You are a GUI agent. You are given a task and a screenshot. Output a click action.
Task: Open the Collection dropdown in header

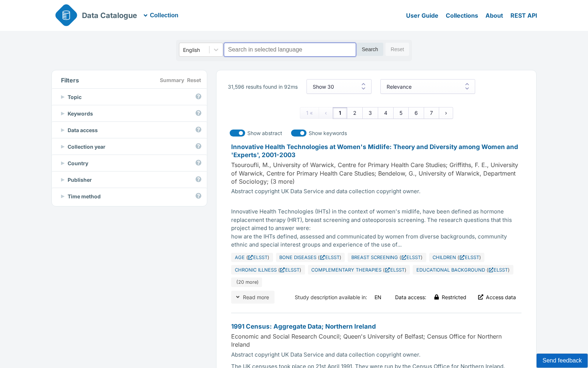click(x=161, y=15)
